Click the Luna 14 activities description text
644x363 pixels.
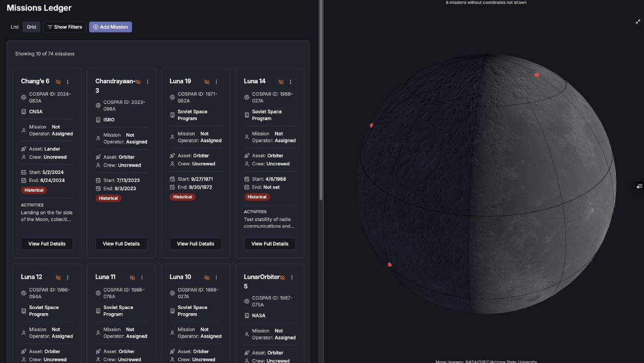pyautogui.click(x=269, y=223)
